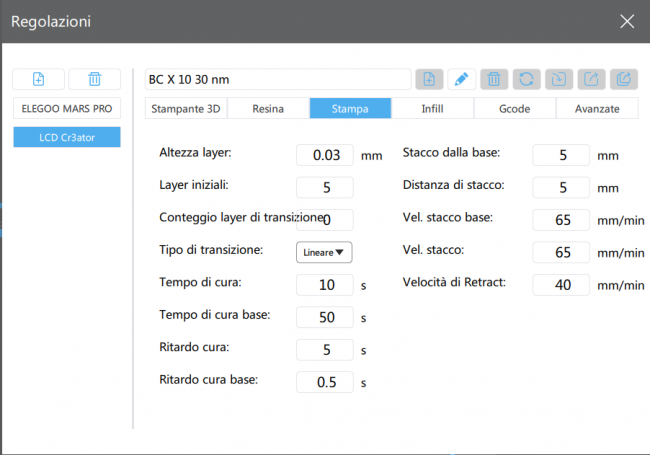Click the Altezza layer input field
Viewport: 650px width, 455px height.
pyautogui.click(x=325, y=155)
